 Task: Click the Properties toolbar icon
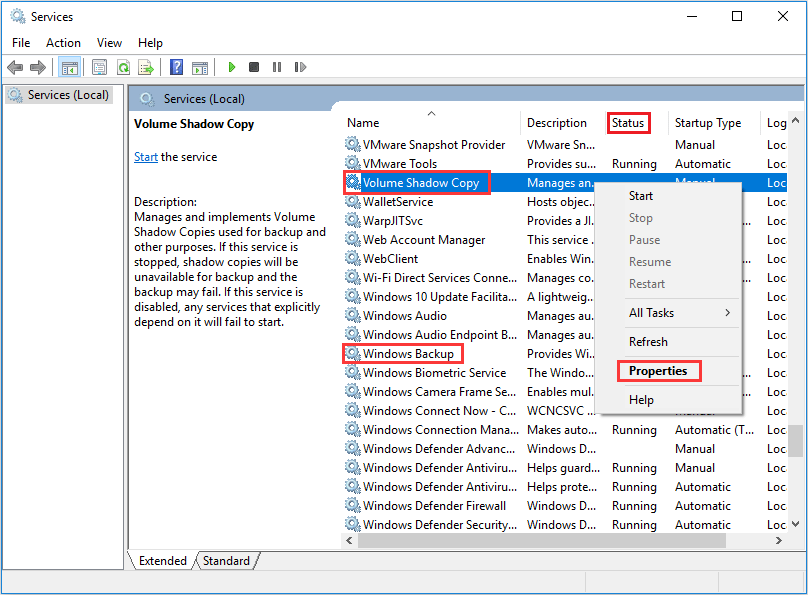tap(99, 67)
